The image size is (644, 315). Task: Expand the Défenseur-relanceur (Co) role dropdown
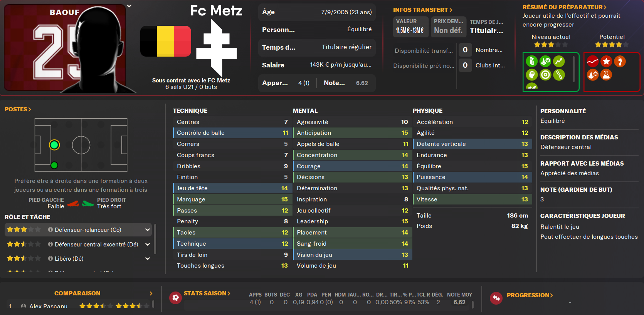(x=147, y=230)
